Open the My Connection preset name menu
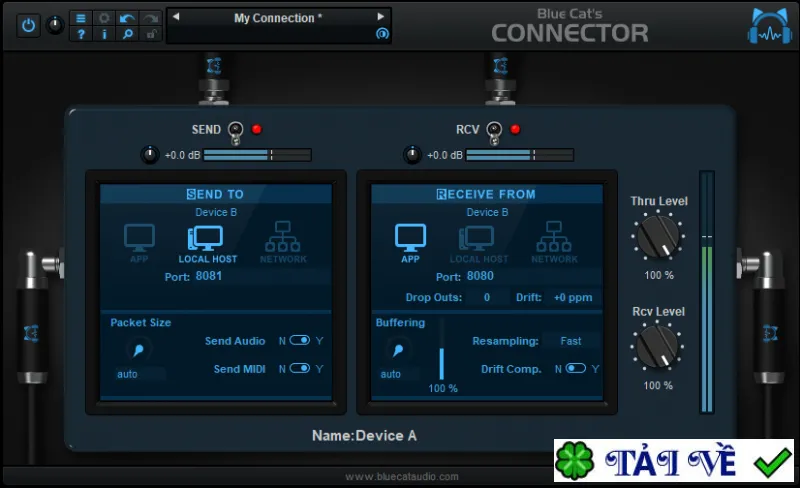This screenshot has width=800, height=488. pos(278,18)
